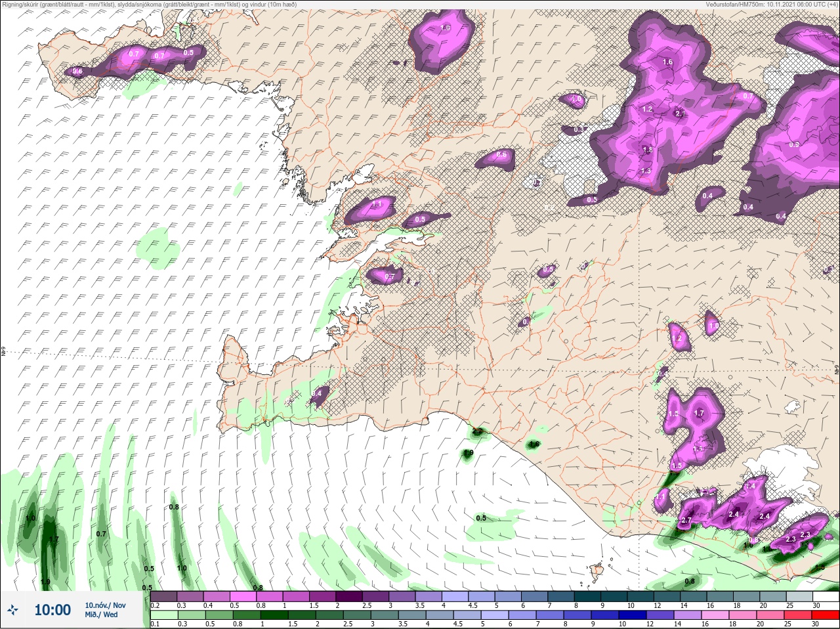Click the 2.7 precipitation value on the map
Viewport: 840px width, 629px height.
pos(686,520)
